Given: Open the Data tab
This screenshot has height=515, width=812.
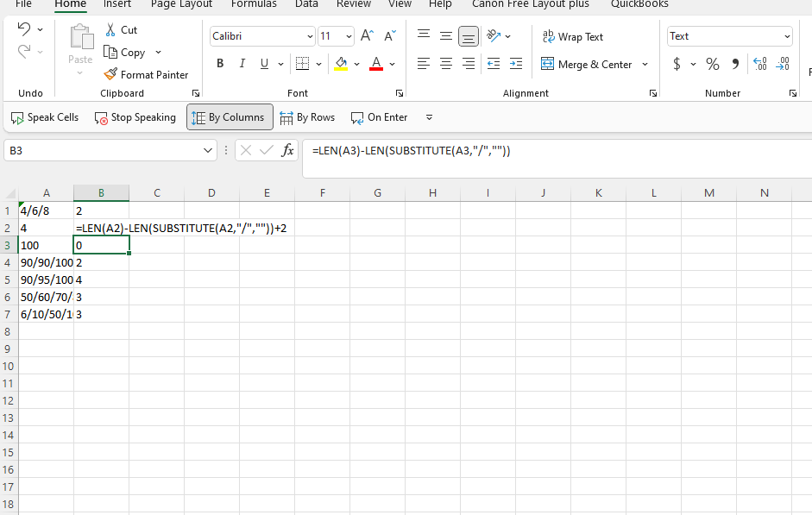Looking at the screenshot, I should (306, 4).
